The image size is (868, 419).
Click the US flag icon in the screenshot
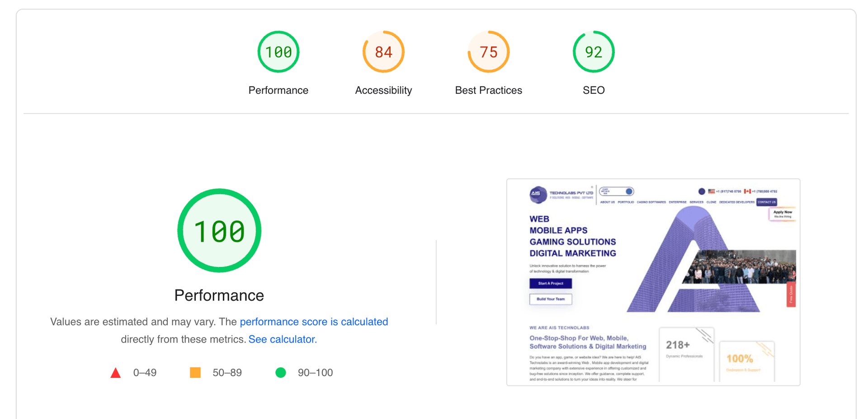click(x=712, y=191)
